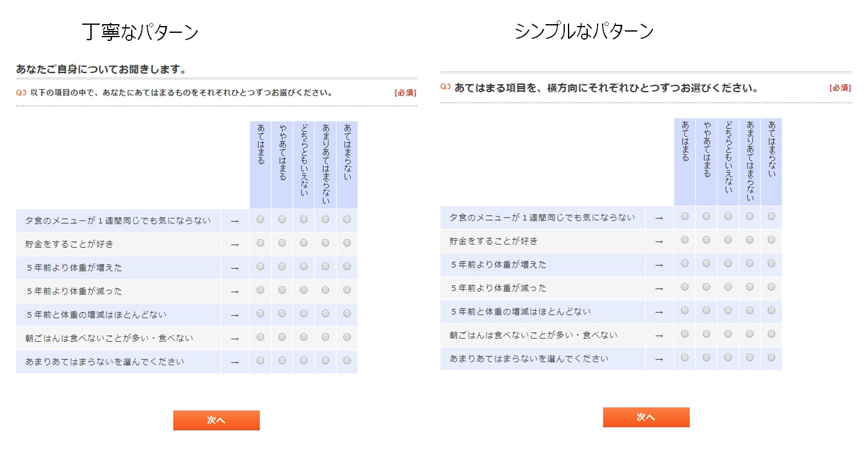Pick どちらともいえない for ５年前より体重が減った in シンプルなパターン
Image resolution: width=868 pixels, height=452 pixels.
[728, 287]
